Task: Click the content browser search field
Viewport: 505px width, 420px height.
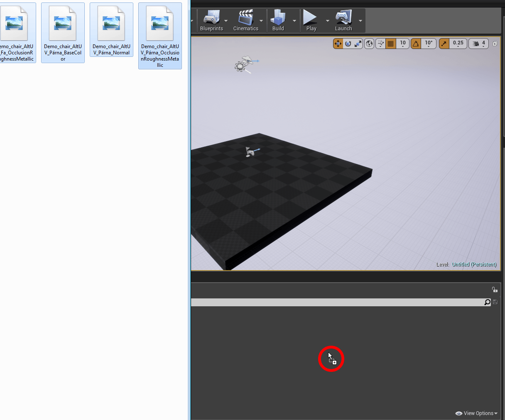Action: (336, 302)
